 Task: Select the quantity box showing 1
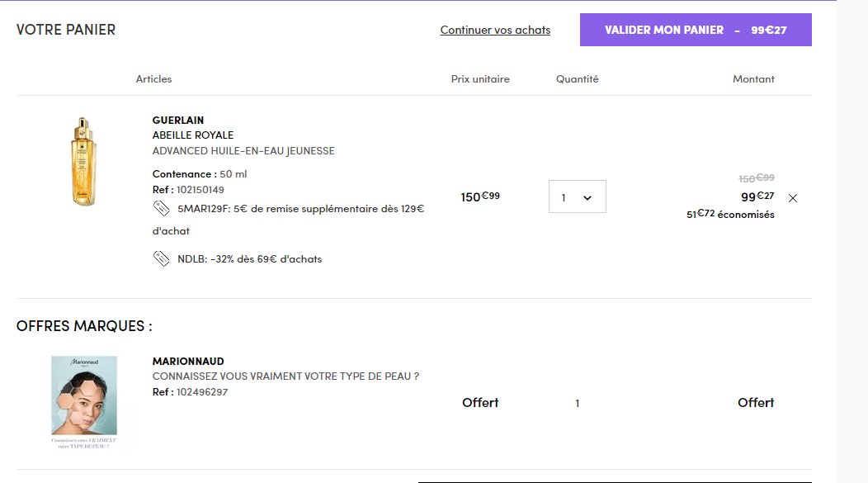tap(578, 197)
